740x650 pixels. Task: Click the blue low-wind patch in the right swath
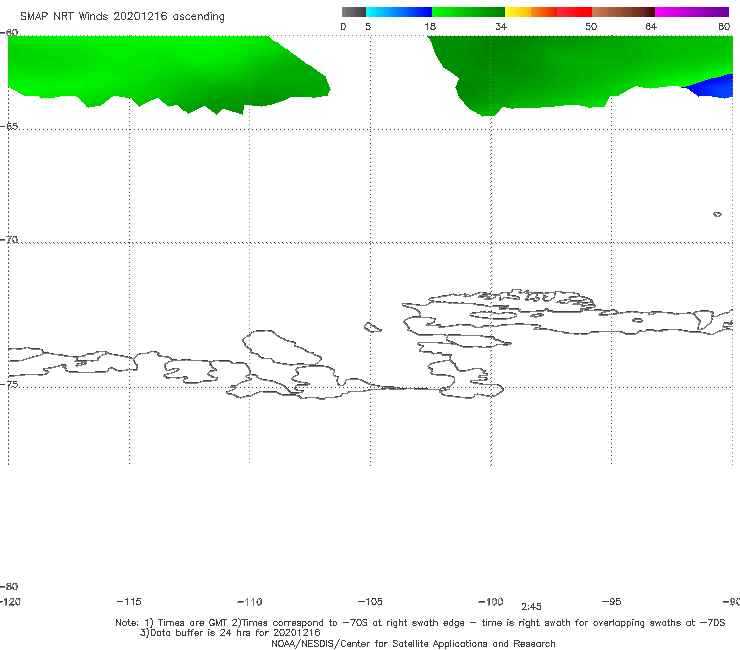[713, 86]
